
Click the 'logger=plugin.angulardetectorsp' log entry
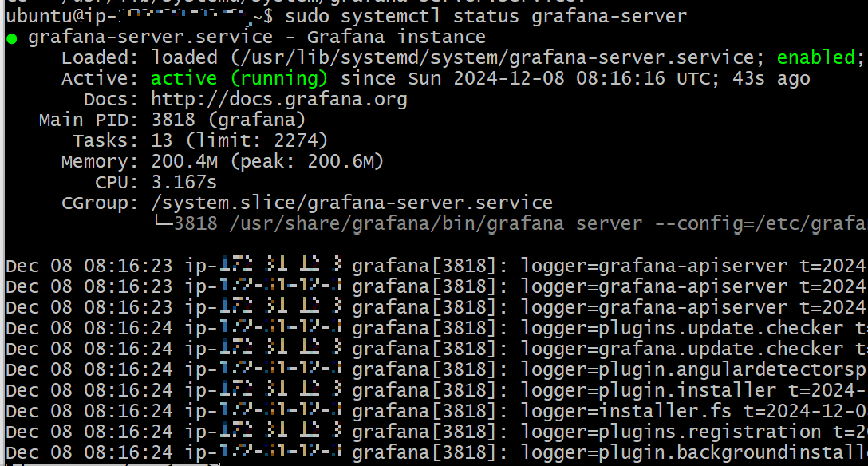693,369
